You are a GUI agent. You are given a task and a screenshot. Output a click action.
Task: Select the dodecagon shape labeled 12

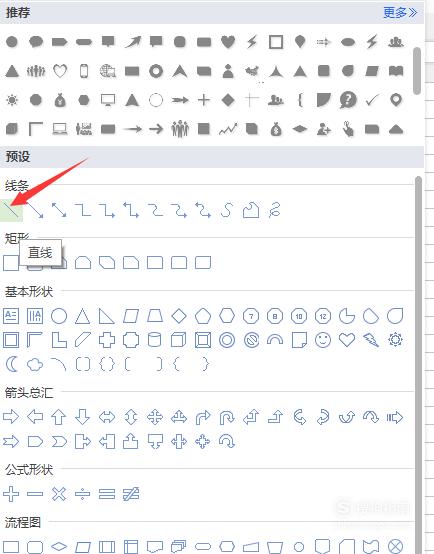tap(323, 316)
